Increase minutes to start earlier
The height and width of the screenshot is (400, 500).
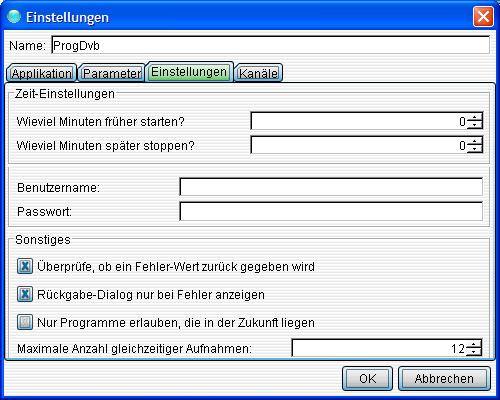[x=475, y=117]
